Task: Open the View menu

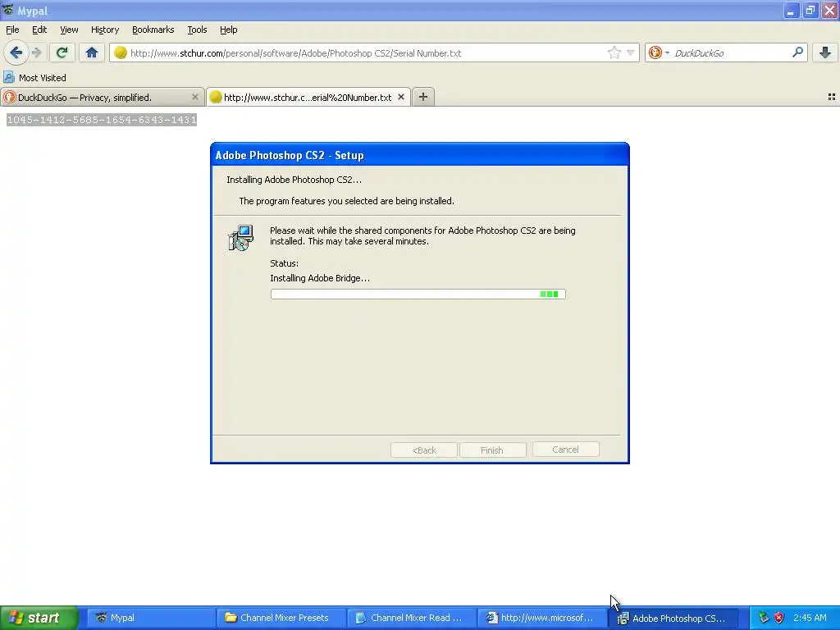Action: tap(69, 30)
